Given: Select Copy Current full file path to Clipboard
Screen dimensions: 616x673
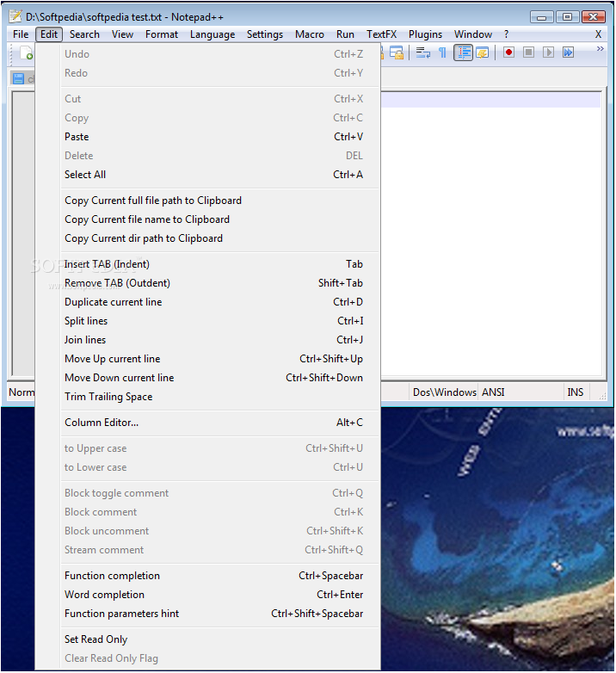Looking at the screenshot, I should click(x=208, y=201).
